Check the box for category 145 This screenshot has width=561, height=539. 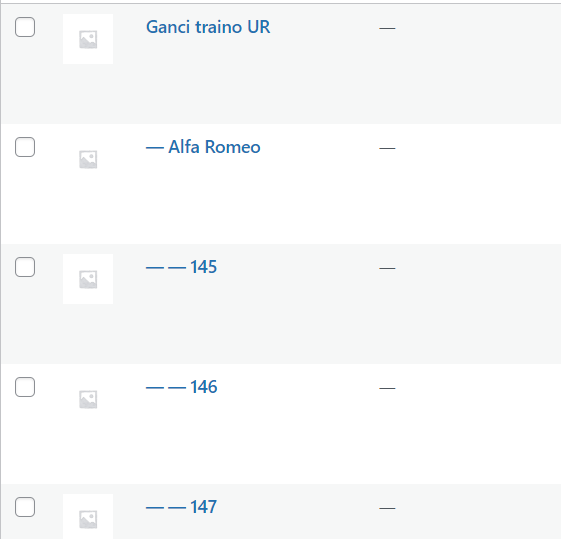[x=25, y=267]
